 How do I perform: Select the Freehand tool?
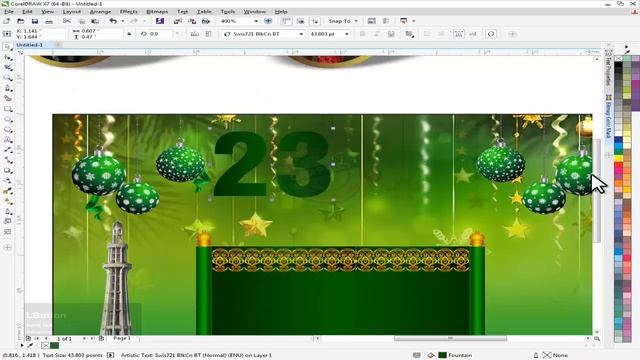click(7, 88)
